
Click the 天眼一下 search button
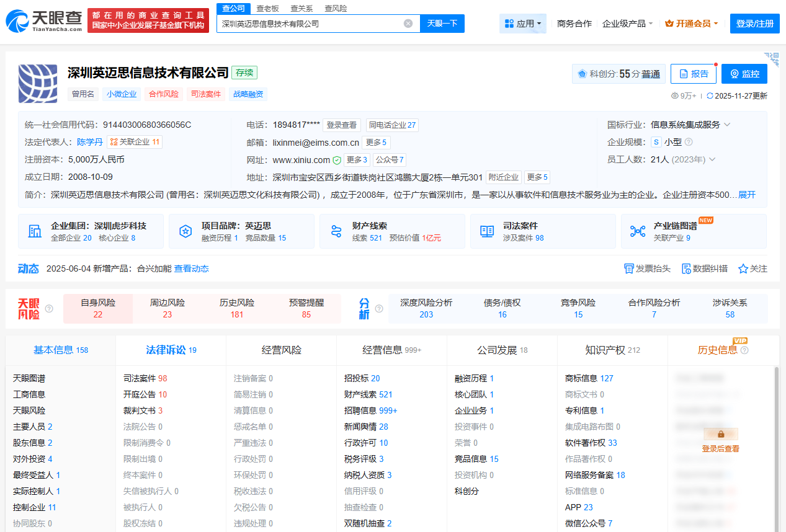click(x=442, y=24)
